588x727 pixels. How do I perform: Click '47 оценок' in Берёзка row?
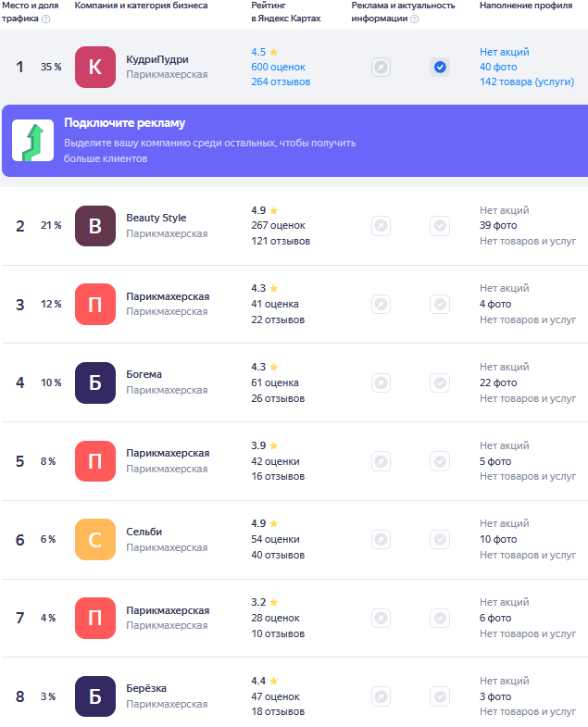[x=275, y=696]
